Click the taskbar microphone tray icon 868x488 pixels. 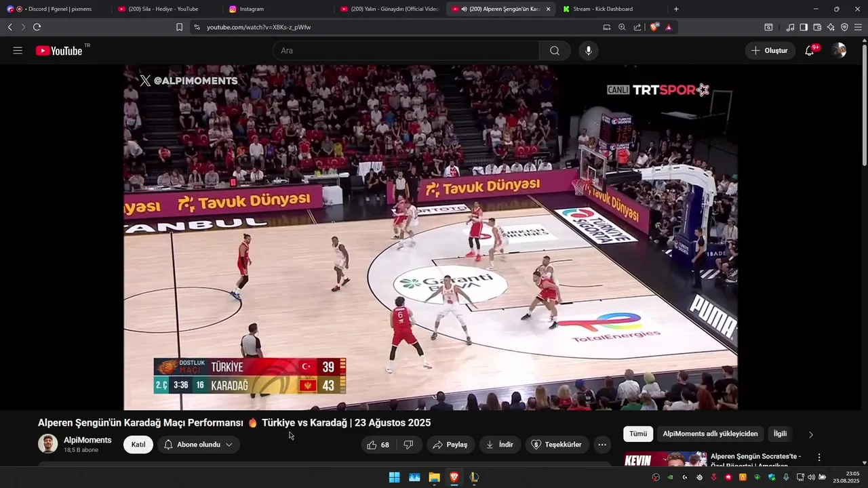coord(786,477)
